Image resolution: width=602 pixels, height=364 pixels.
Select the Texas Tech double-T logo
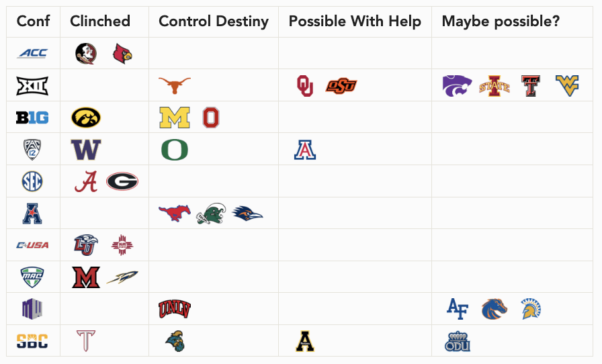[531, 85]
